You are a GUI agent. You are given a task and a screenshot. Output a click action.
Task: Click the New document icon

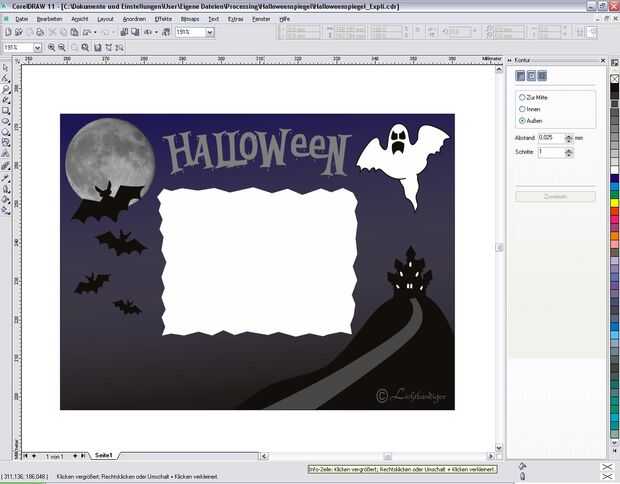[x=7, y=32]
